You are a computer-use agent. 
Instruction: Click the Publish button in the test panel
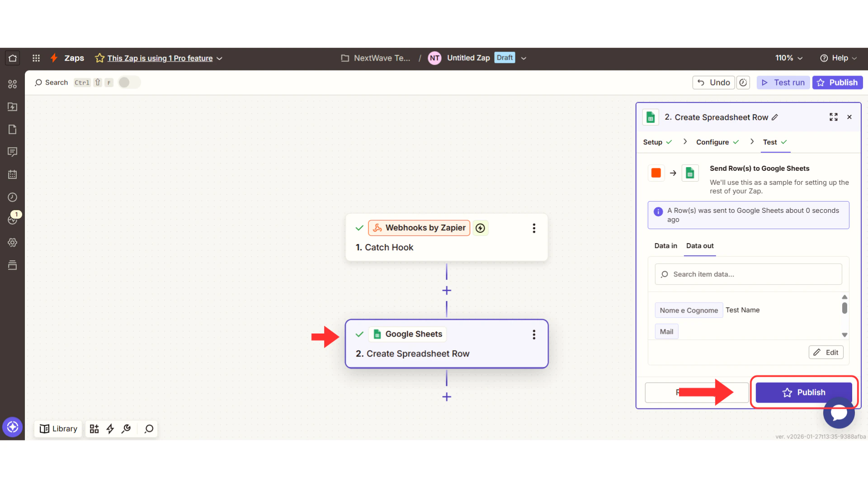click(x=803, y=392)
